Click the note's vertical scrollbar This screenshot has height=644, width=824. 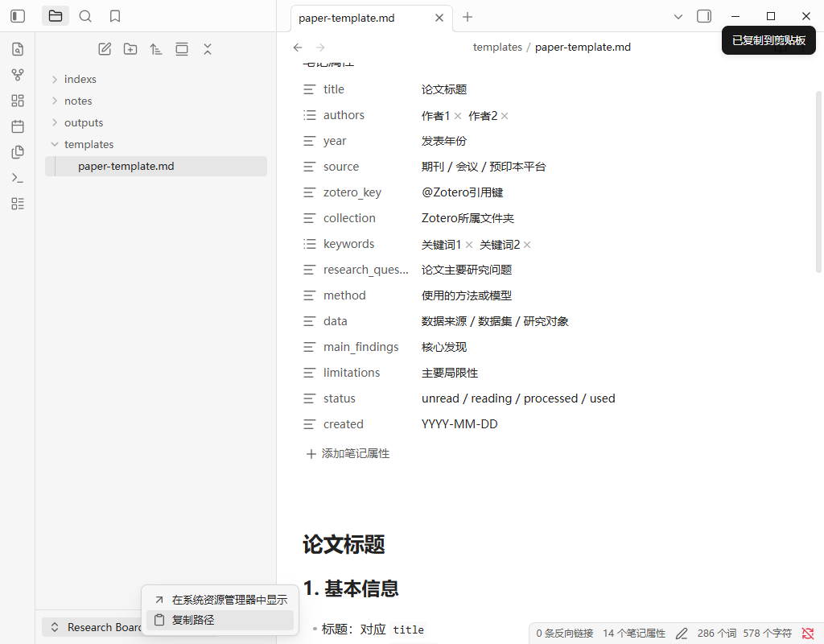818,181
